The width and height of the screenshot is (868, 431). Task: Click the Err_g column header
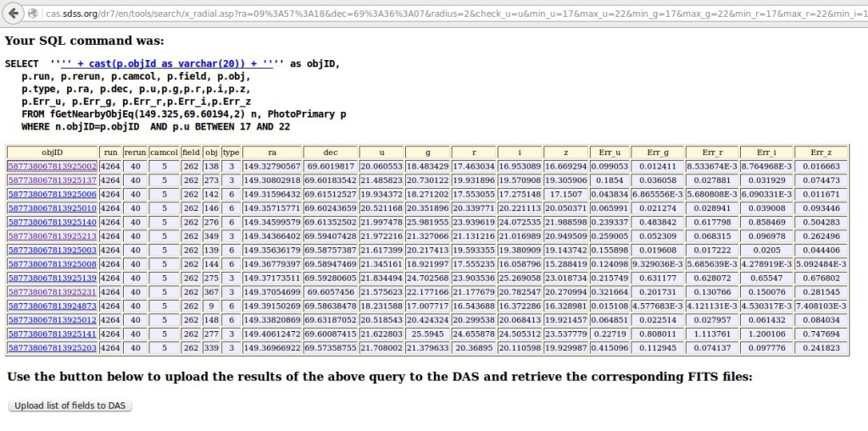657,152
